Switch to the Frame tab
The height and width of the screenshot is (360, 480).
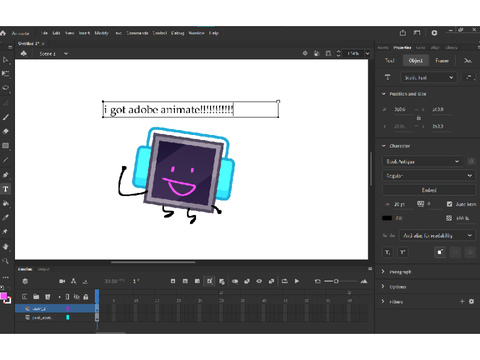coord(442,61)
